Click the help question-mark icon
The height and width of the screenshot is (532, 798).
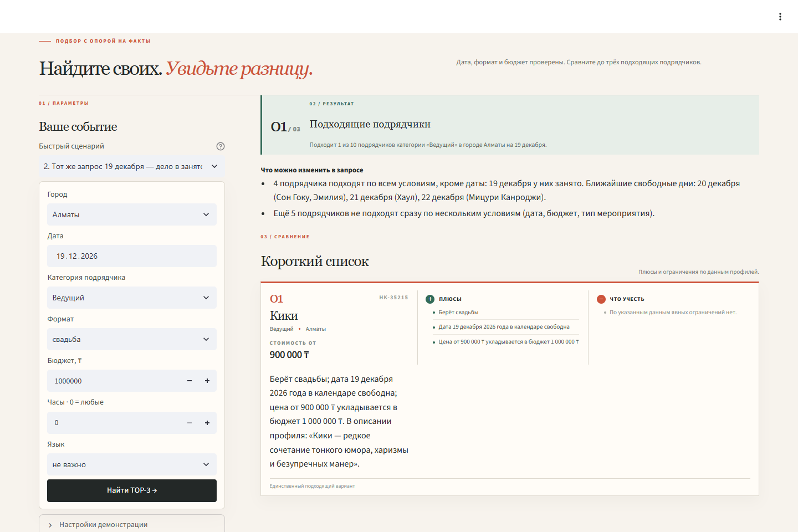[221, 146]
